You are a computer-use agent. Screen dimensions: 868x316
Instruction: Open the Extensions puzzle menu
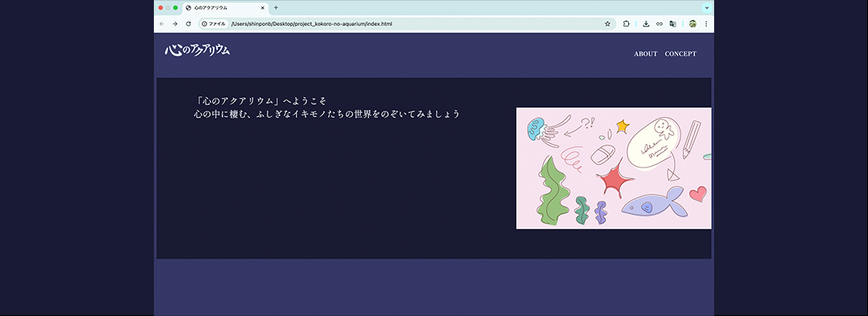[627, 24]
